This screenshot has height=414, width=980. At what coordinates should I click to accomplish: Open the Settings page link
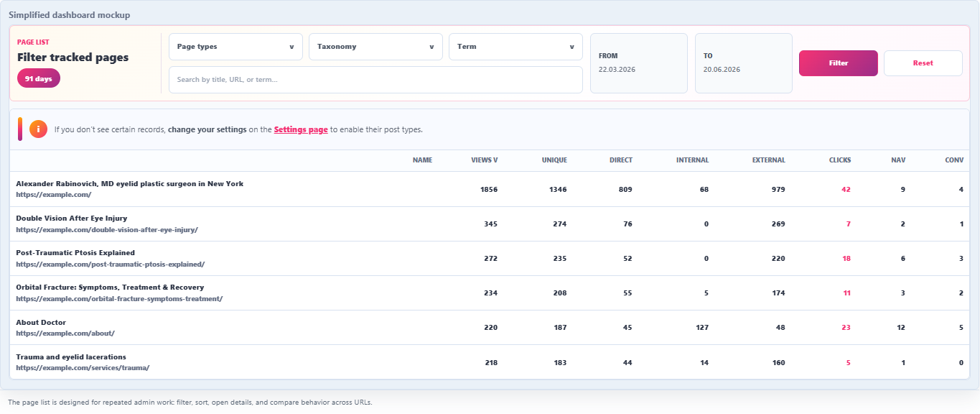pyautogui.click(x=301, y=130)
